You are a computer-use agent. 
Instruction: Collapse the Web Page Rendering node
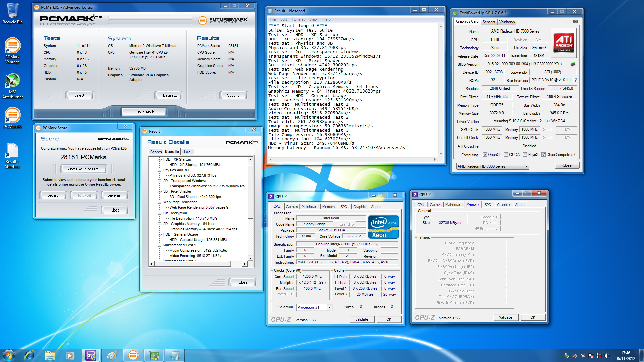pyautogui.click(x=160, y=202)
